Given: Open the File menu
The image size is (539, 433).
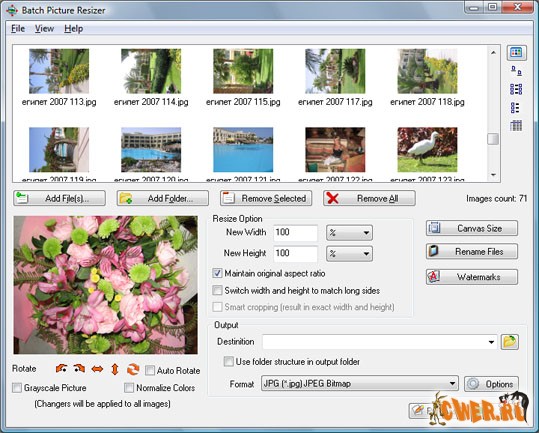Looking at the screenshot, I should coord(18,29).
